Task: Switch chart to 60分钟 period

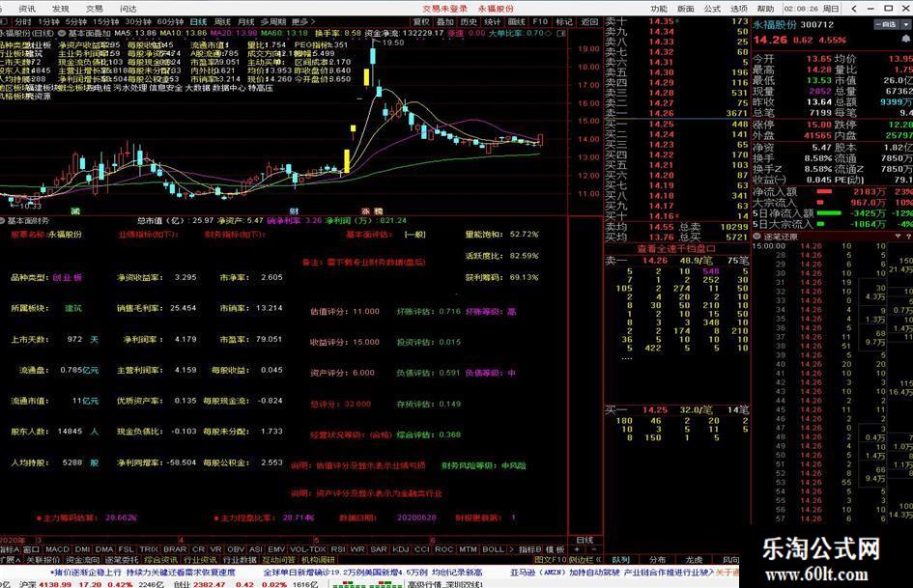Action: 170,21
